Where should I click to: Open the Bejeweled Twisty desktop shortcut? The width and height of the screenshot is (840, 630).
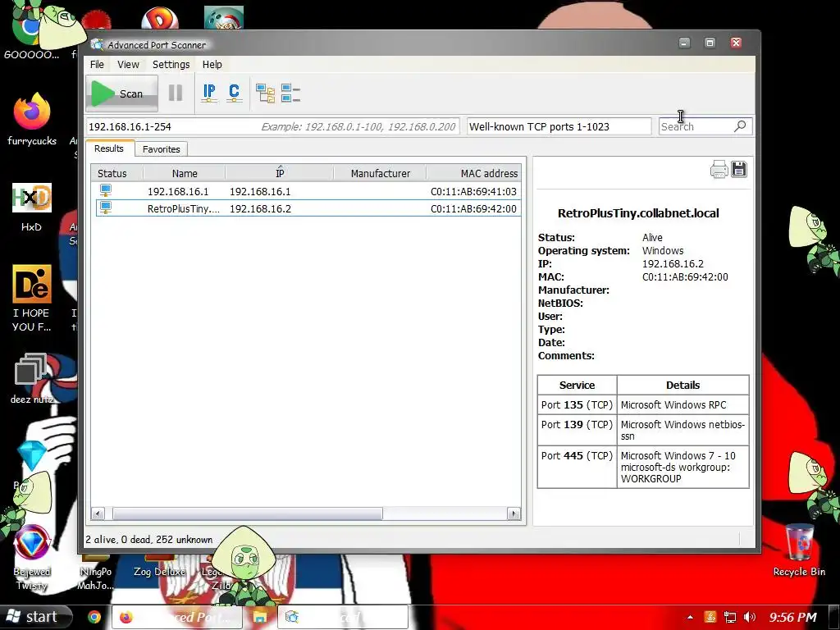[32, 557]
